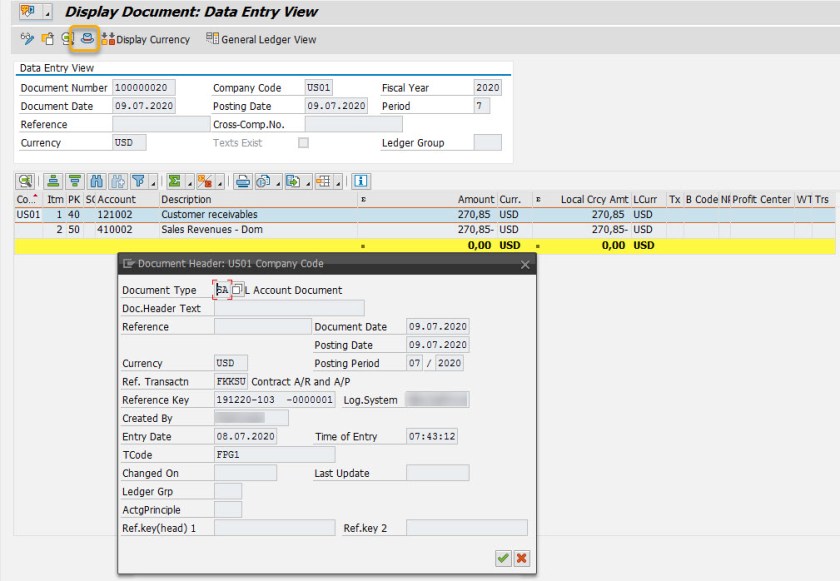Screen dimensions: 840x581
Task: Open the layout grid dropdown arrow
Action: pyautogui.click(x=339, y=183)
